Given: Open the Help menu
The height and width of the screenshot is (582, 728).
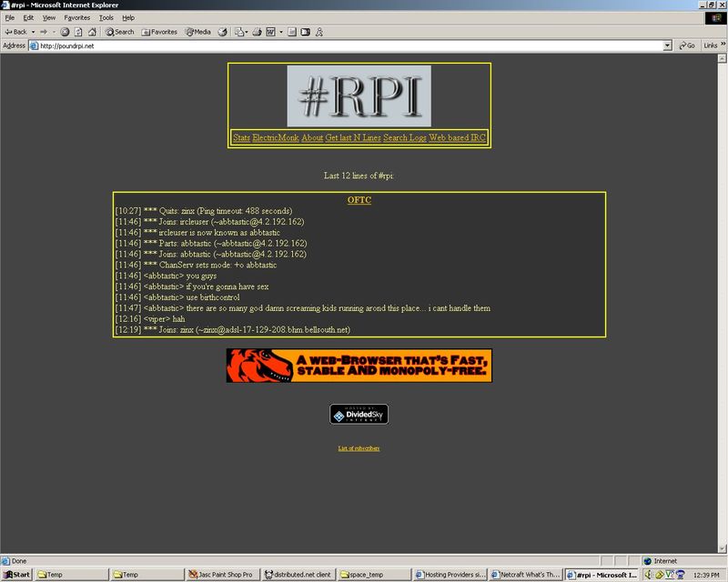Looking at the screenshot, I should (x=128, y=17).
